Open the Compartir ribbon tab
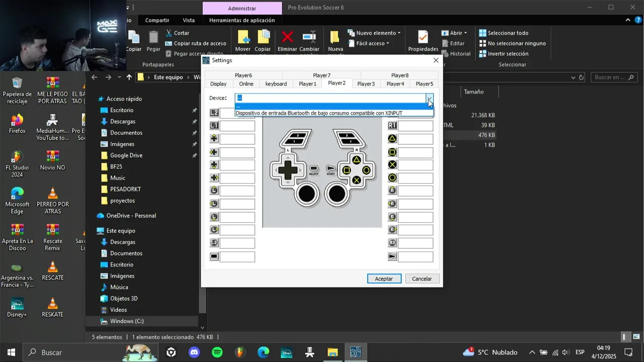644x362 pixels. (157, 20)
